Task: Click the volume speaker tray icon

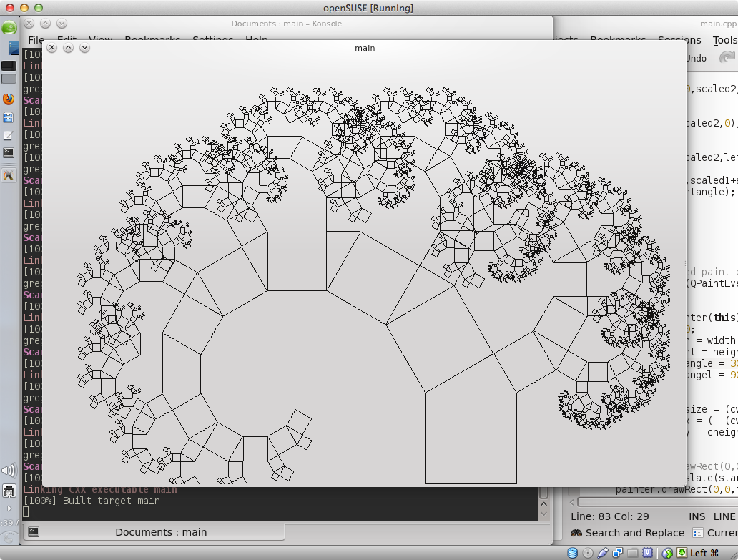Action: pos(9,471)
